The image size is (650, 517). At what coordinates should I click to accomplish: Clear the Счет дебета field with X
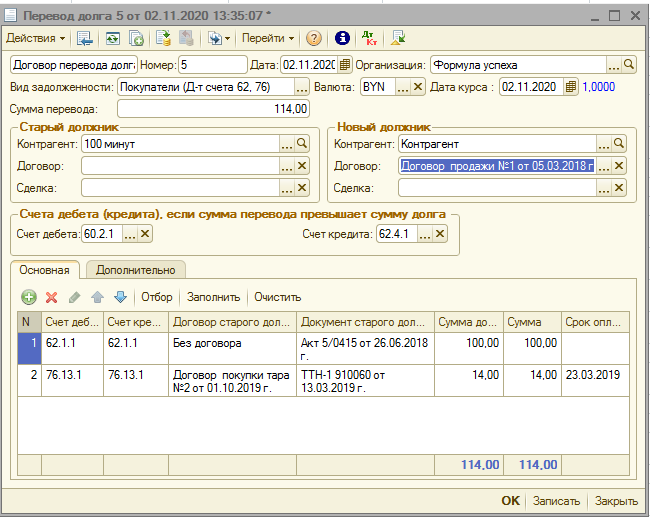(x=145, y=234)
